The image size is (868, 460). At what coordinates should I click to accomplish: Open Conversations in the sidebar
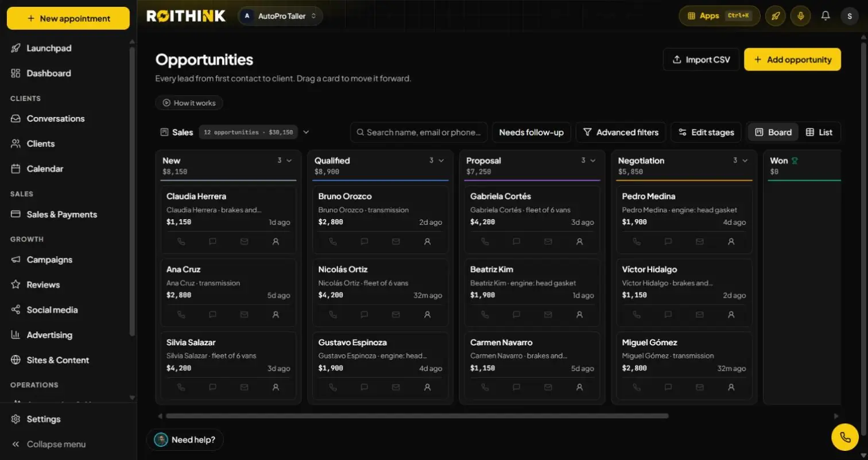click(x=56, y=119)
